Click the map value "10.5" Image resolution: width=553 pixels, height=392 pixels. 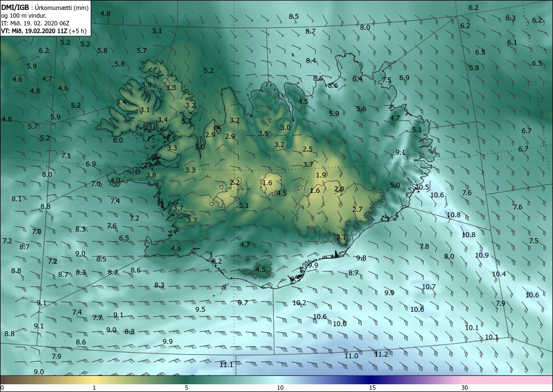point(422,187)
